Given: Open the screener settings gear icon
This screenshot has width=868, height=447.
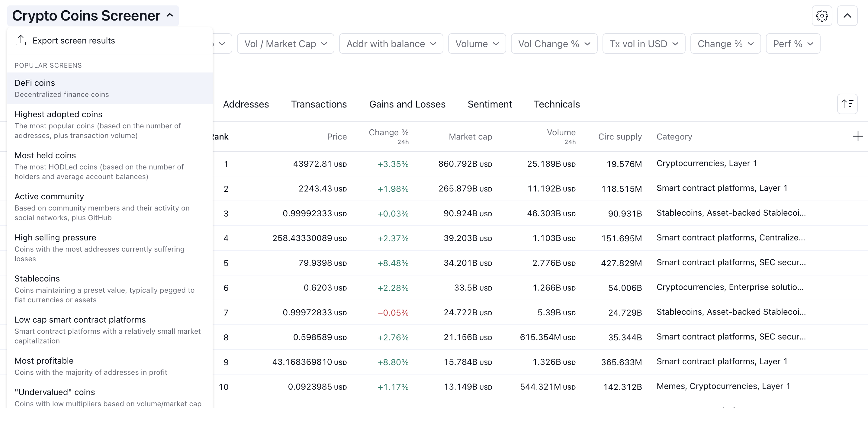Looking at the screenshot, I should coord(822,16).
